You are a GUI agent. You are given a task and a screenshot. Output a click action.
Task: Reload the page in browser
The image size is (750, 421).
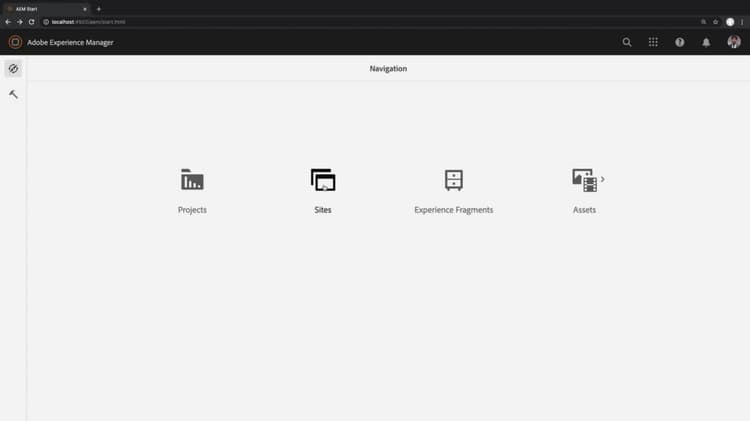pos(32,22)
